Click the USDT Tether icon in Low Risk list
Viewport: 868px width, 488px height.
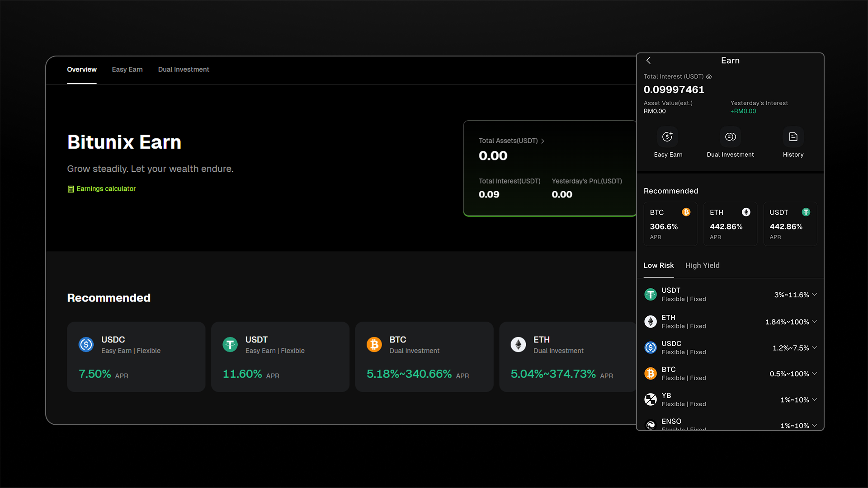click(x=651, y=294)
